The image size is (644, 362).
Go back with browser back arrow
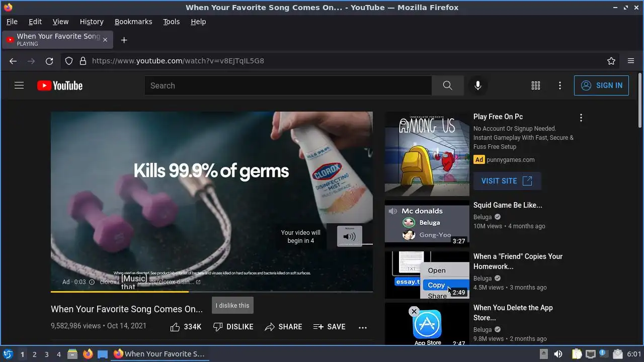point(13,61)
